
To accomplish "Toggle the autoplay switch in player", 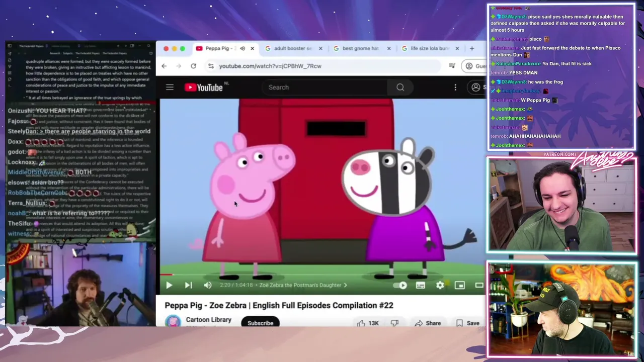I will pos(401,285).
